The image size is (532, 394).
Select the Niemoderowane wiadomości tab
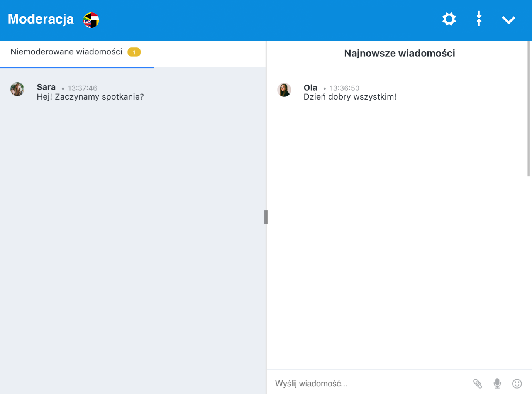(x=66, y=52)
